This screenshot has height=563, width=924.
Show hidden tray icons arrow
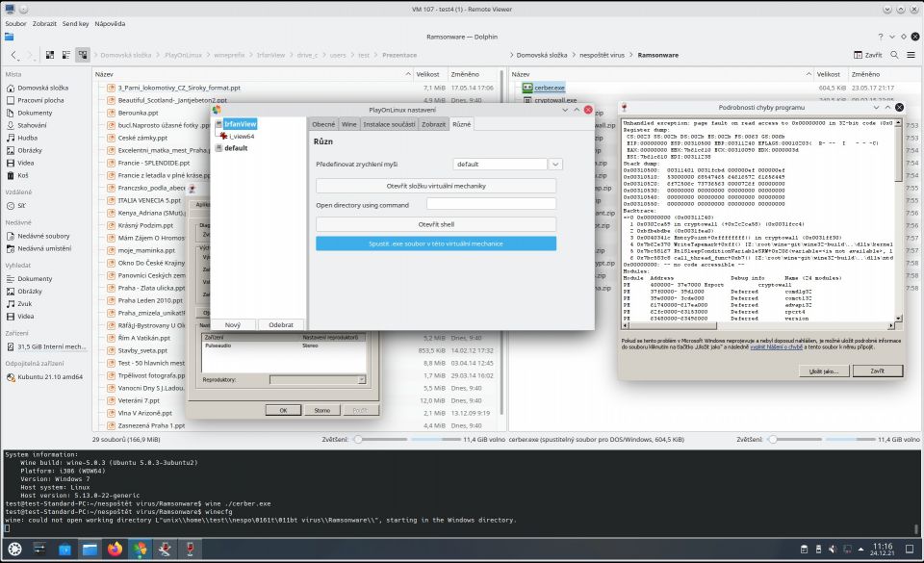coord(860,550)
